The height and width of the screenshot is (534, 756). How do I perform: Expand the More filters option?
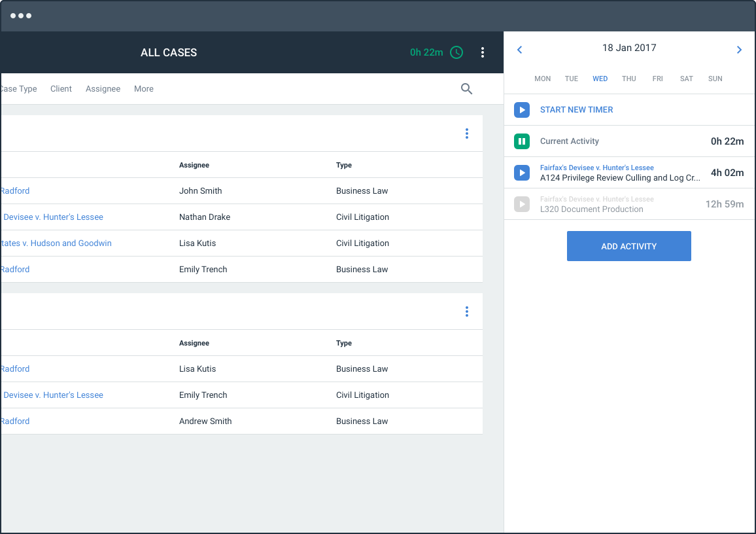point(144,89)
